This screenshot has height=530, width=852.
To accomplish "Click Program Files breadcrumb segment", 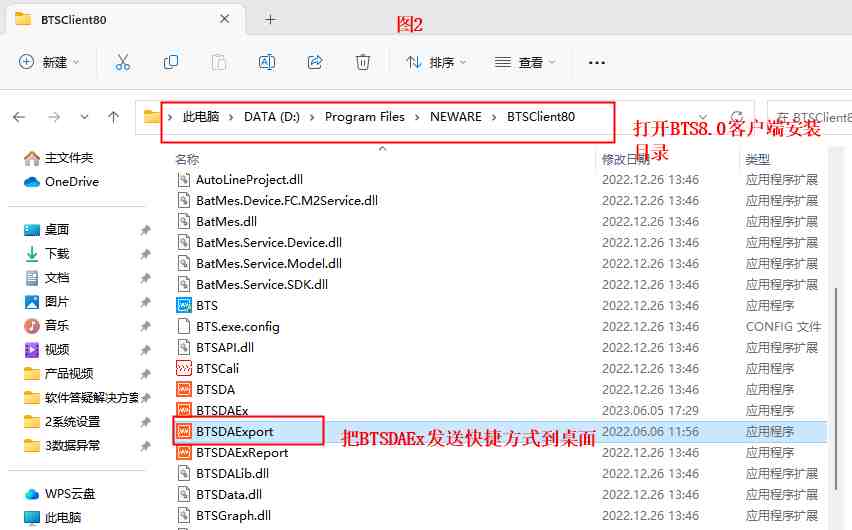I will [x=365, y=116].
